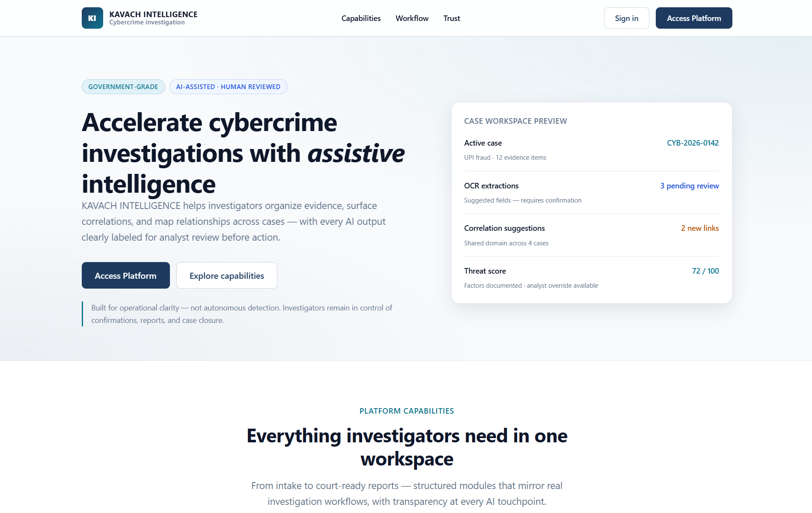This screenshot has height=513, width=812.
Task: Select case ID CYB-2026-0142
Action: [x=693, y=143]
